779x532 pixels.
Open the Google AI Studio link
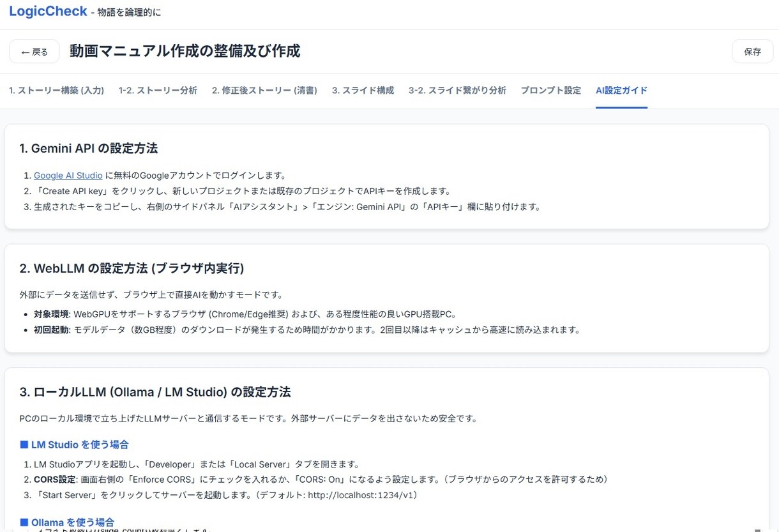click(x=68, y=175)
